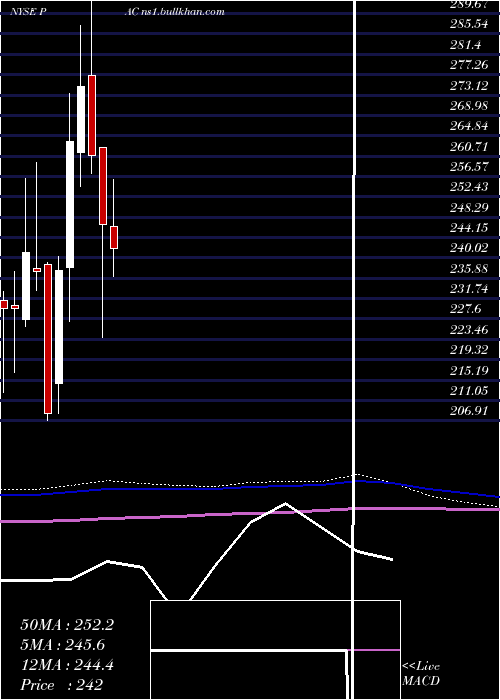Click the 260.71 price axis label

click(x=469, y=146)
